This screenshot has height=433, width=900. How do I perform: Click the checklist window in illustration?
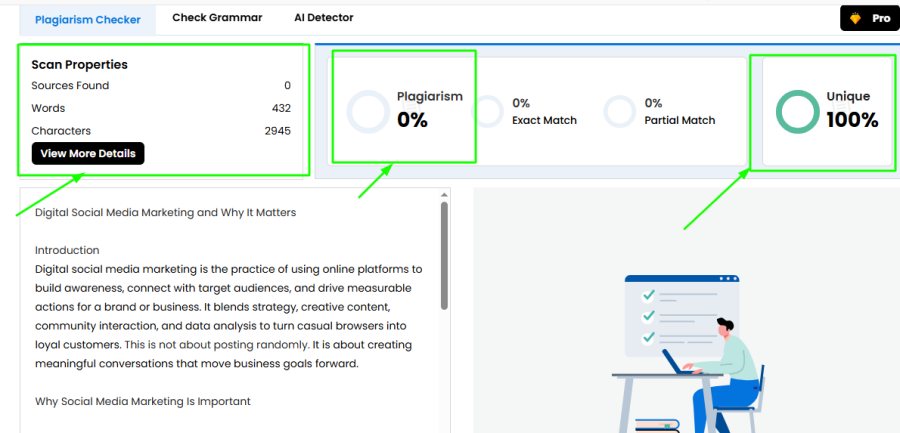coord(682,316)
